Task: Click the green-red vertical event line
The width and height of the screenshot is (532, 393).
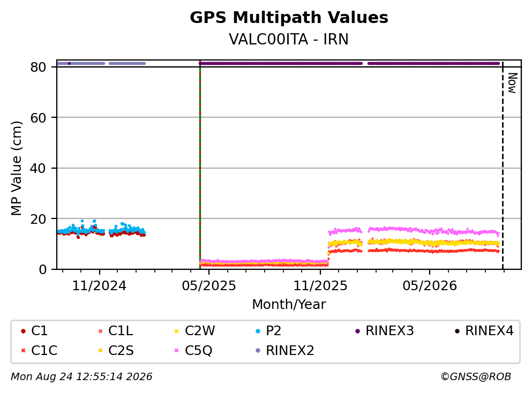Action: (200, 166)
